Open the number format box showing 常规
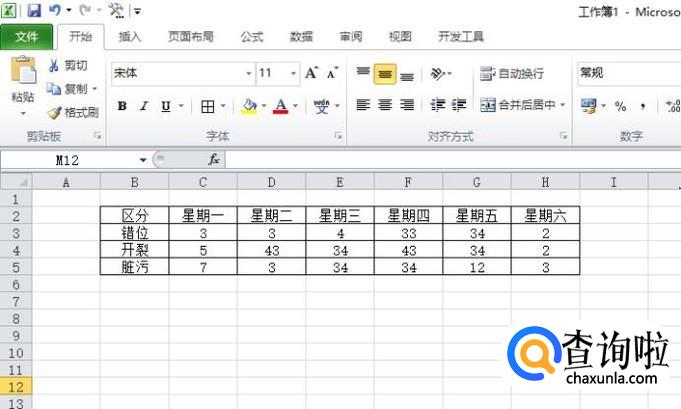Screen dimensions: 681x409 (x=629, y=73)
